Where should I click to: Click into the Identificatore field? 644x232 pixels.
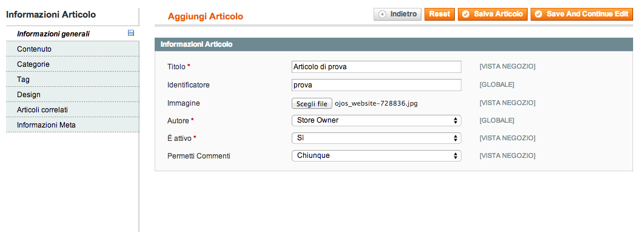coord(376,85)
